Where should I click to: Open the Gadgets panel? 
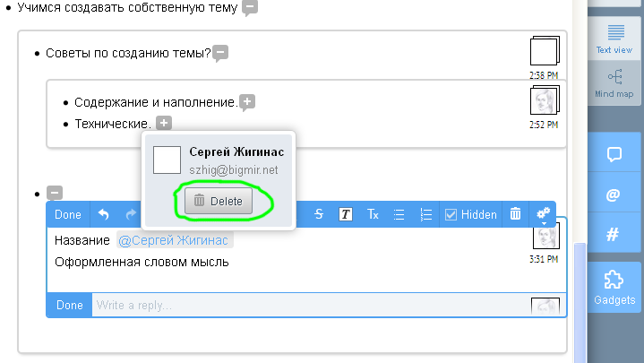point(614,285)
